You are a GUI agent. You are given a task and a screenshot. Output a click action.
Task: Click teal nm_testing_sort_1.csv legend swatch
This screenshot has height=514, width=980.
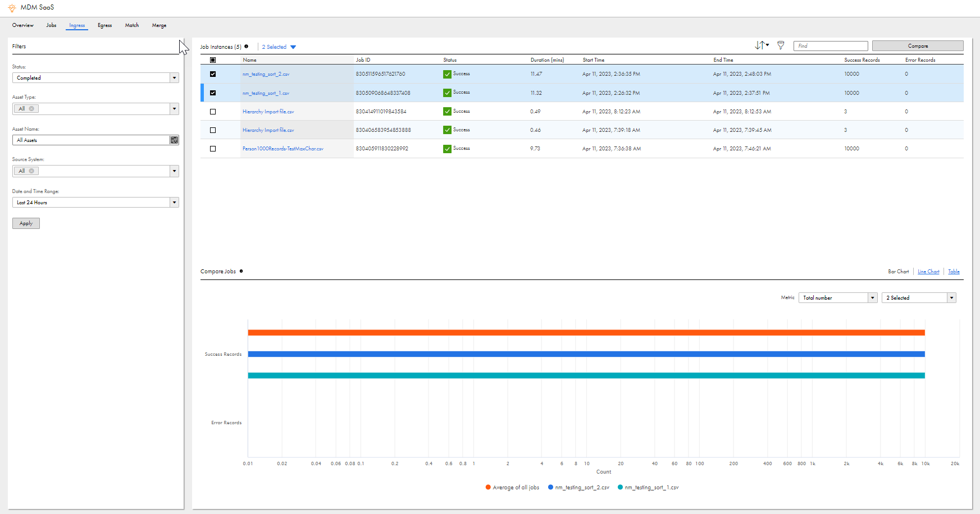(621, 487)
